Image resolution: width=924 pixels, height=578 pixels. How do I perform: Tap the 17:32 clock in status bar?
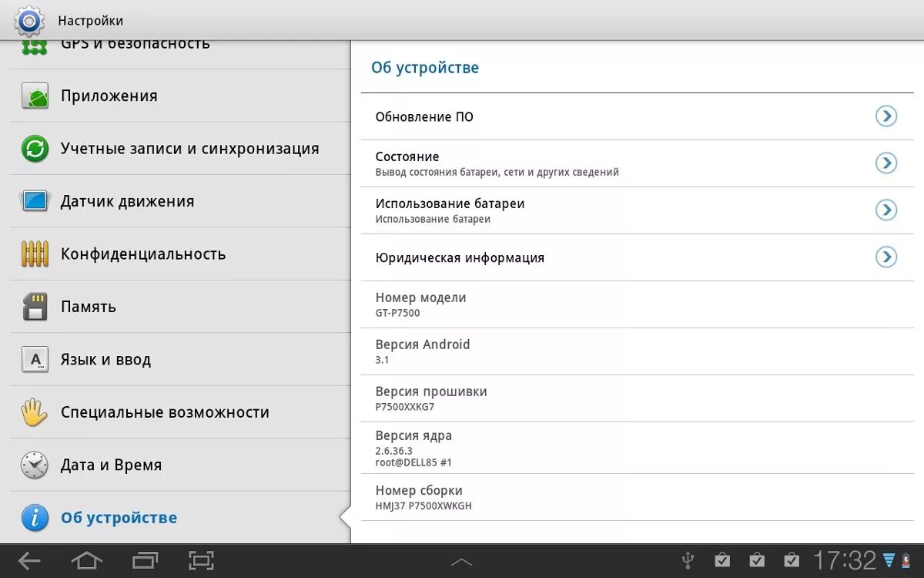pyautogui.click(x=845, y=560)
